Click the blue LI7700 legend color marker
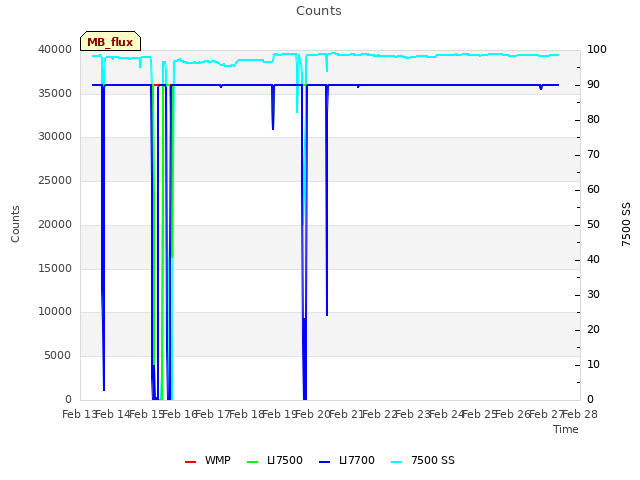The image size is (640, 480). (324, 462)
